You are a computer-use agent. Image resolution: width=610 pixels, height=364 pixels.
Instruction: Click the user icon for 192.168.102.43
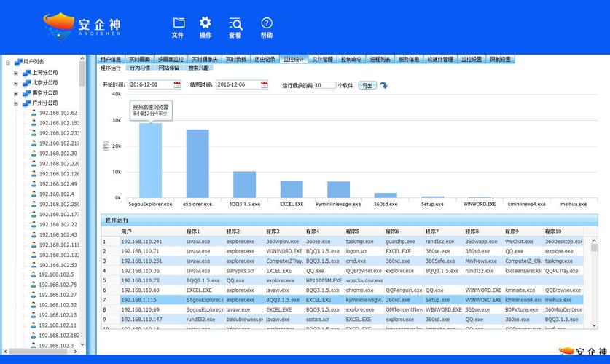click(x=34, y=234)
